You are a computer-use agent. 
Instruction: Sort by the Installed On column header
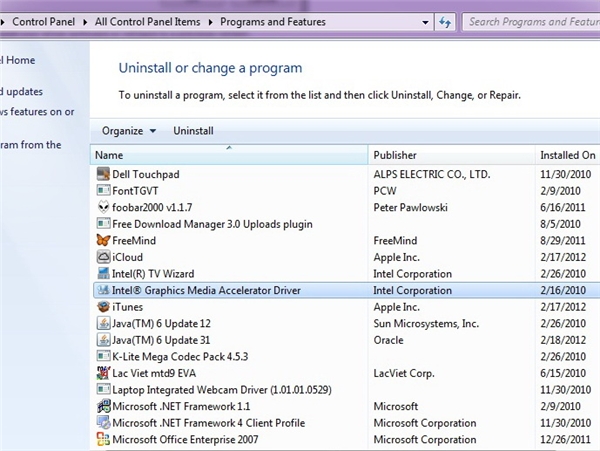click(568, 155)
